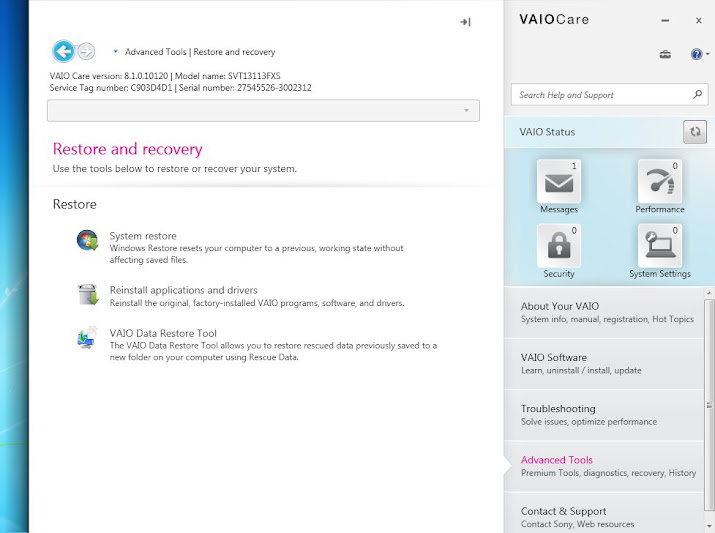Click the VAIO Status header label
The height and width of the screenshot is (533, 715).
(547, 132)
